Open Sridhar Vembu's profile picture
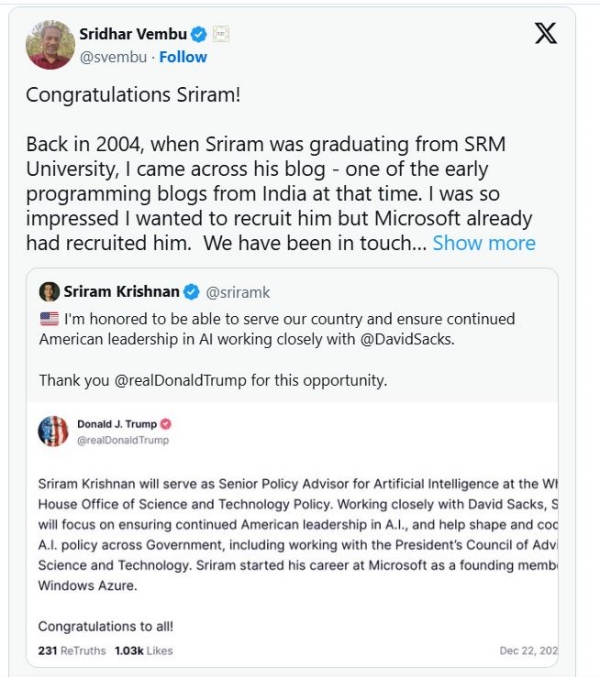The height and width of the screenshot is (677, 600). tap(50, 45)
